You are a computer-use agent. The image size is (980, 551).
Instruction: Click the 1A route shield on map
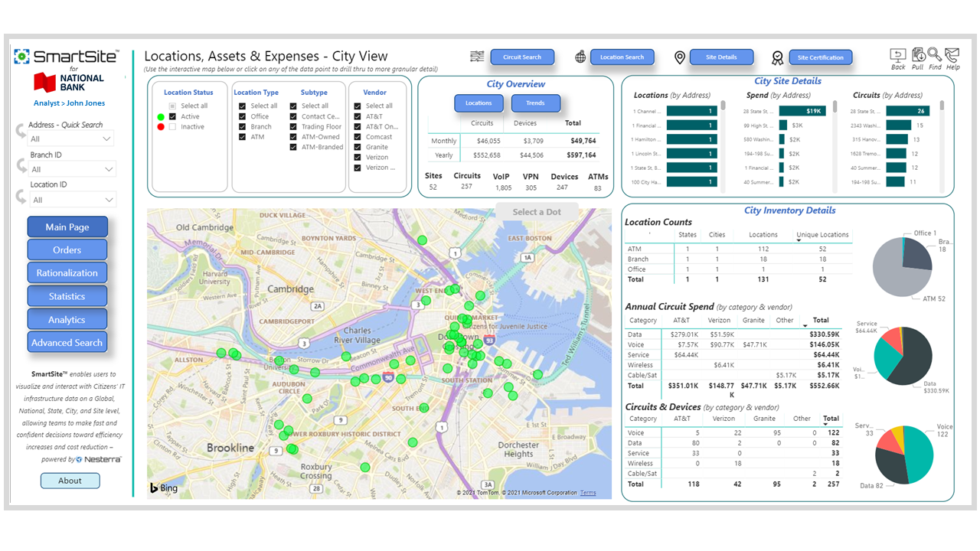click(527, 258)
